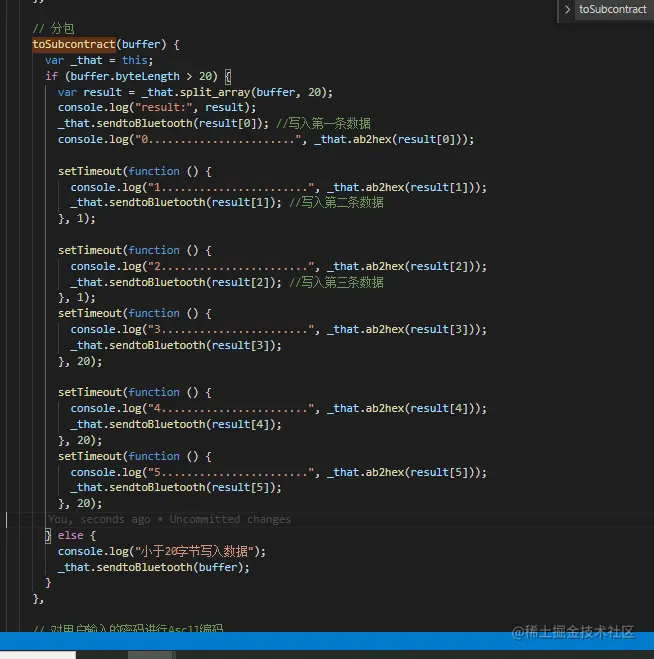Click the sendtoBluetooth(result[2]) statement

(176, 282)
